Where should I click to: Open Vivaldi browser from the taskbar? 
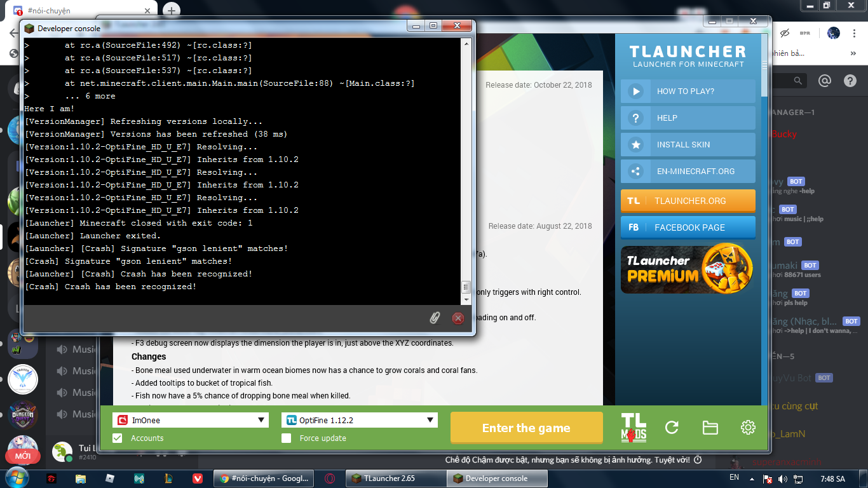coord(198,478)
